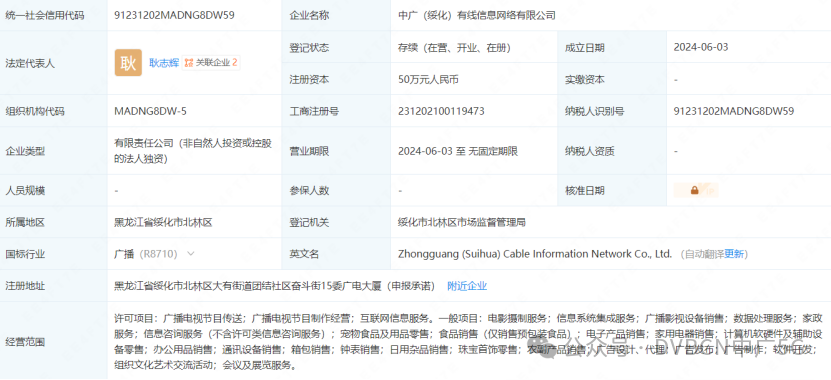
Task: Click the 企业名称 label cell
Action: tap(336, 15)
